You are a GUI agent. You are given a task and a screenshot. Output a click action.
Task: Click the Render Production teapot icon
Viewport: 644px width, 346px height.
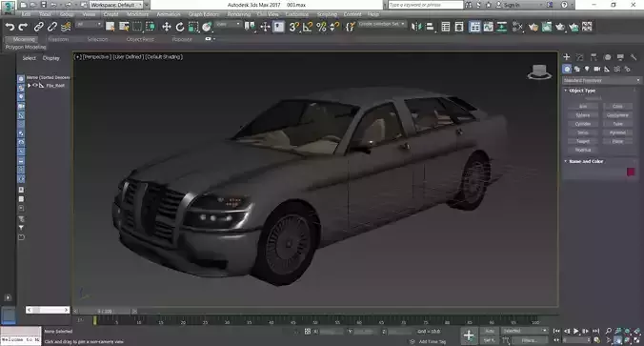(560, 27)
